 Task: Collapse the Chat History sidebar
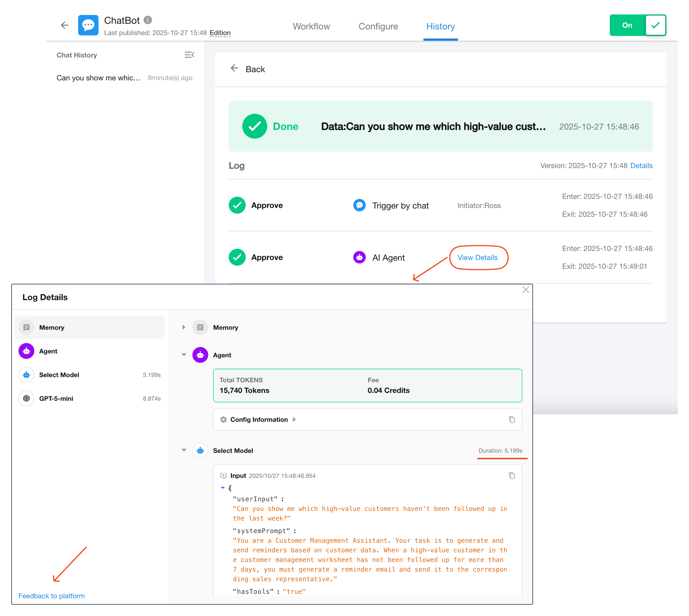(189, 55)
